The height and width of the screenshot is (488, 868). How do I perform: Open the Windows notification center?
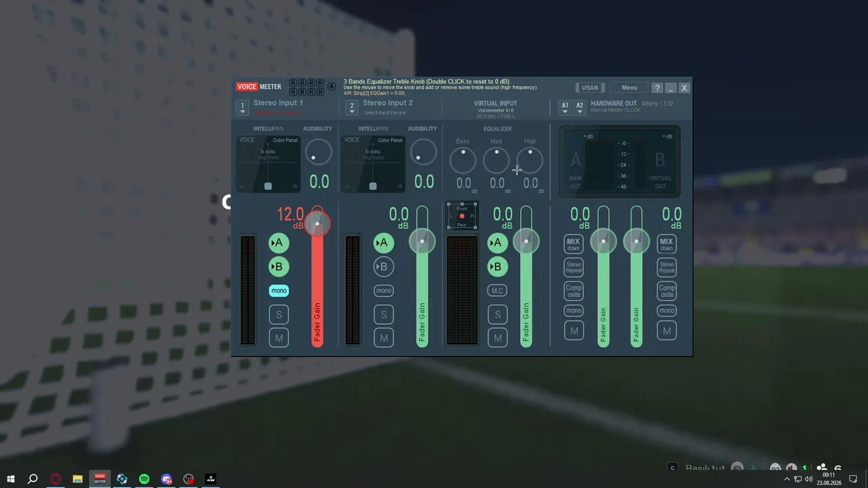coord(853,479)
